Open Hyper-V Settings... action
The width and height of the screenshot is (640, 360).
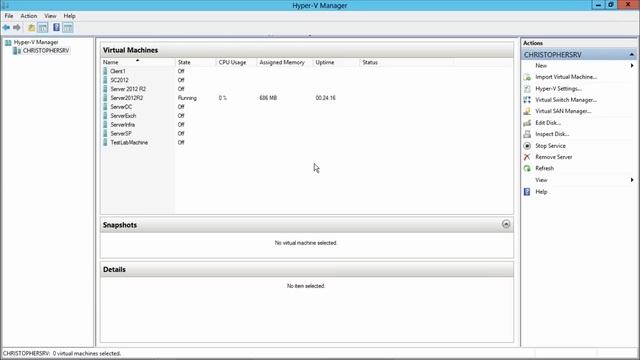coord(558,89)
